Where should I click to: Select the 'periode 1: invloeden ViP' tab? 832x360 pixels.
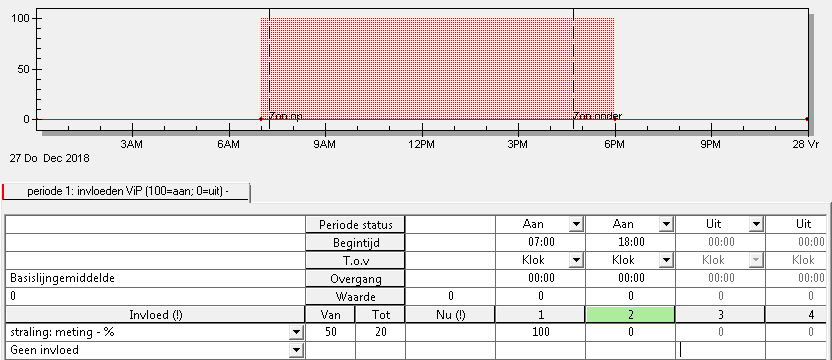coord(126,191)
